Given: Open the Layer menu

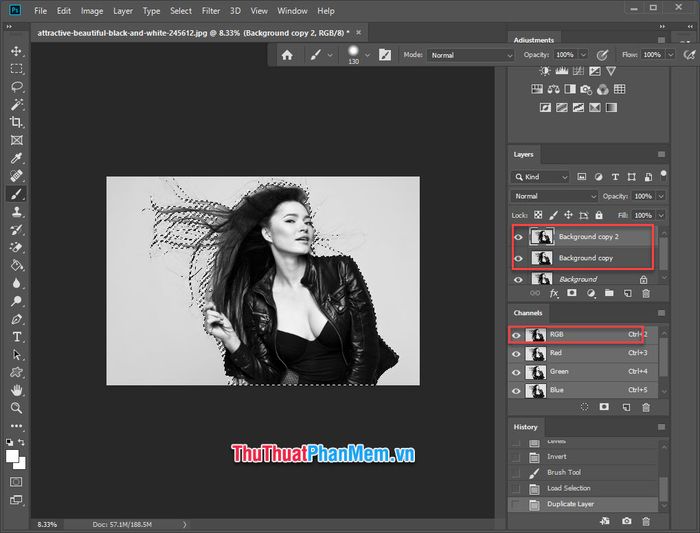Looking at the screenshot, I should click(123, 11).
